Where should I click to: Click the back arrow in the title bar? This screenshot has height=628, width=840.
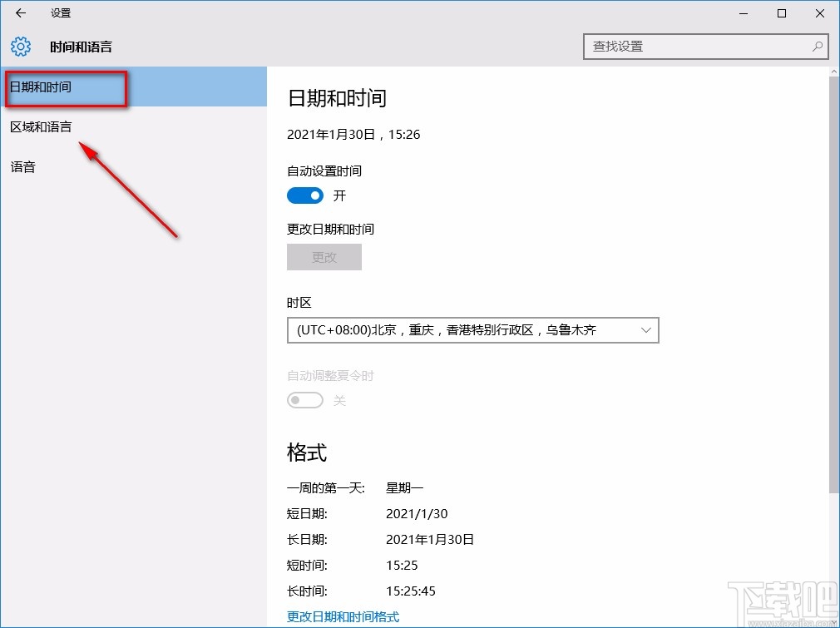pyautogui.click(x=20, y=12)
